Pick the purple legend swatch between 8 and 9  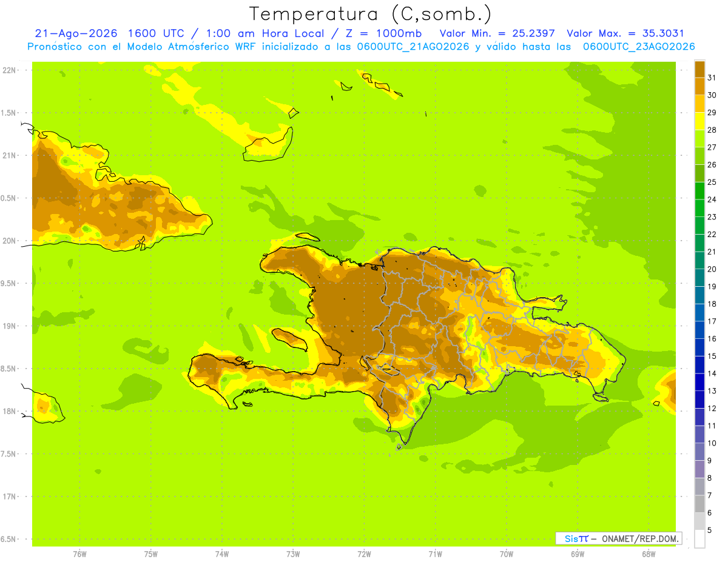coord(699,469)
